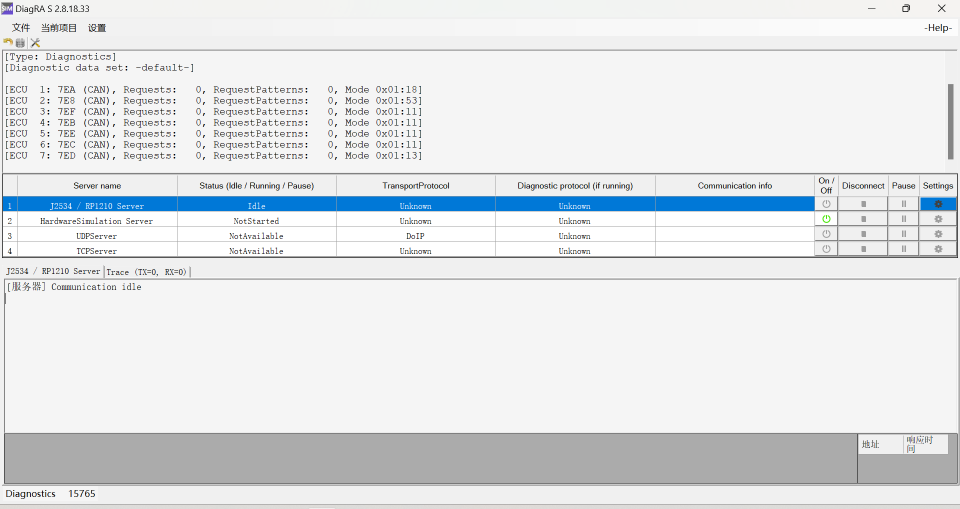Viewport: 960px width, 509px height.
Task: Click the grey toolbar icon beside undo
Action: (x=20, y=43)
